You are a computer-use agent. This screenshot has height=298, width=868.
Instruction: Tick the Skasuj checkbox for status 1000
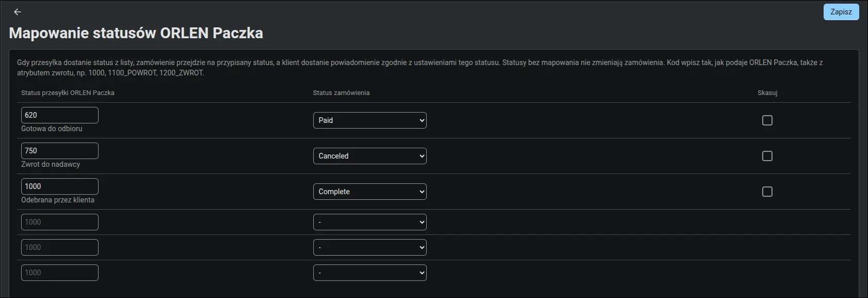tap(767, 192)
